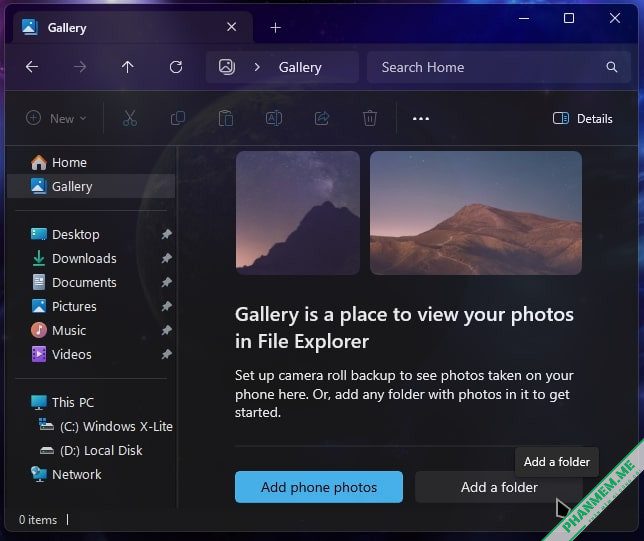Click the Share icon
644x541 pixels.
[322, 118]
